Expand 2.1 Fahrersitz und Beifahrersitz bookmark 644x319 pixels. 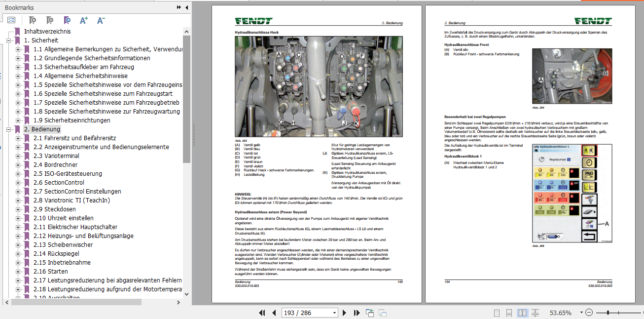(18, 138)
